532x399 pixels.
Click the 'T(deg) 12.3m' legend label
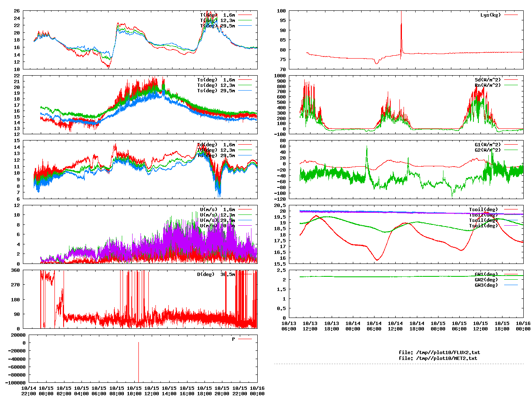(217, 20)
